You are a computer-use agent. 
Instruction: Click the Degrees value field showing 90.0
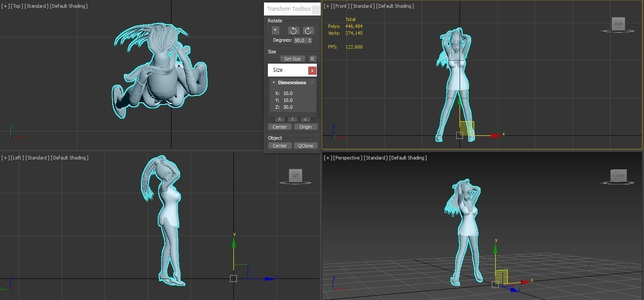[300, 40]
